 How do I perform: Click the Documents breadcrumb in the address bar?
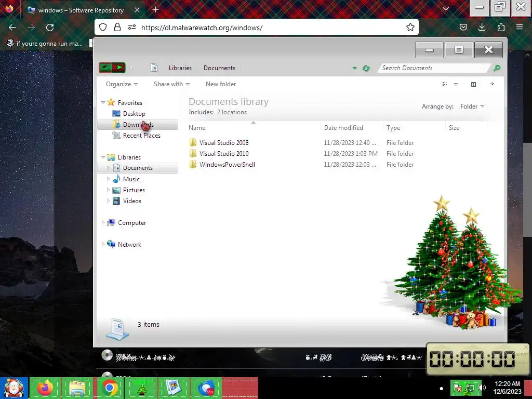[x=219, y=68]
